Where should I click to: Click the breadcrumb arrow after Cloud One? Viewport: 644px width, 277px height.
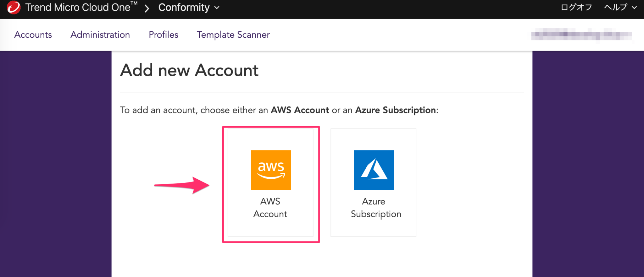coord(147,8)
